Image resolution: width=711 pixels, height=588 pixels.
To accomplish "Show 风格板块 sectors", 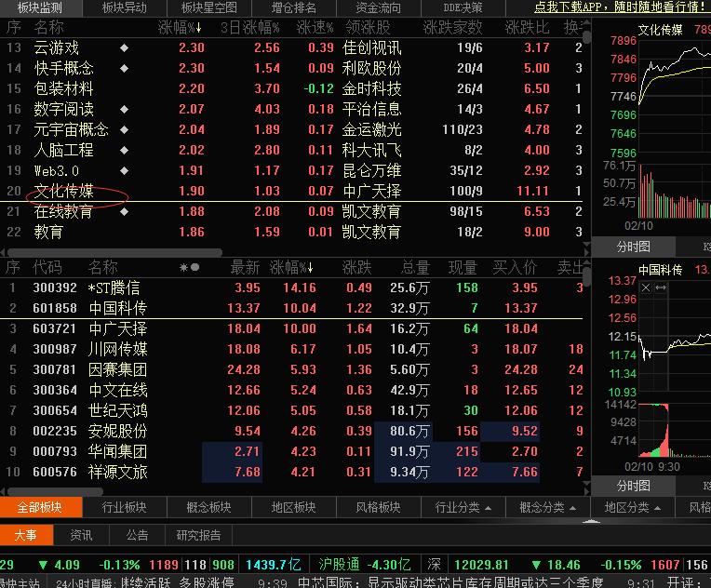I will point(378,507).
